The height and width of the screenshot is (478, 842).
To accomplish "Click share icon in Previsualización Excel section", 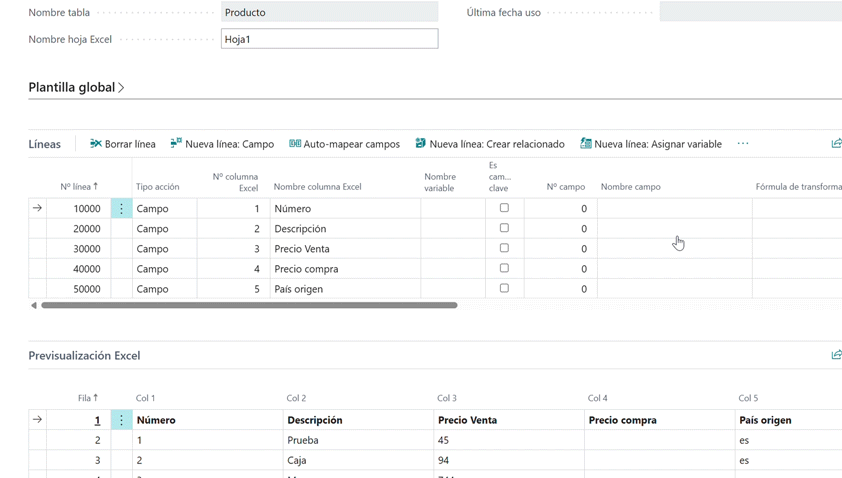I will [836, 355].
